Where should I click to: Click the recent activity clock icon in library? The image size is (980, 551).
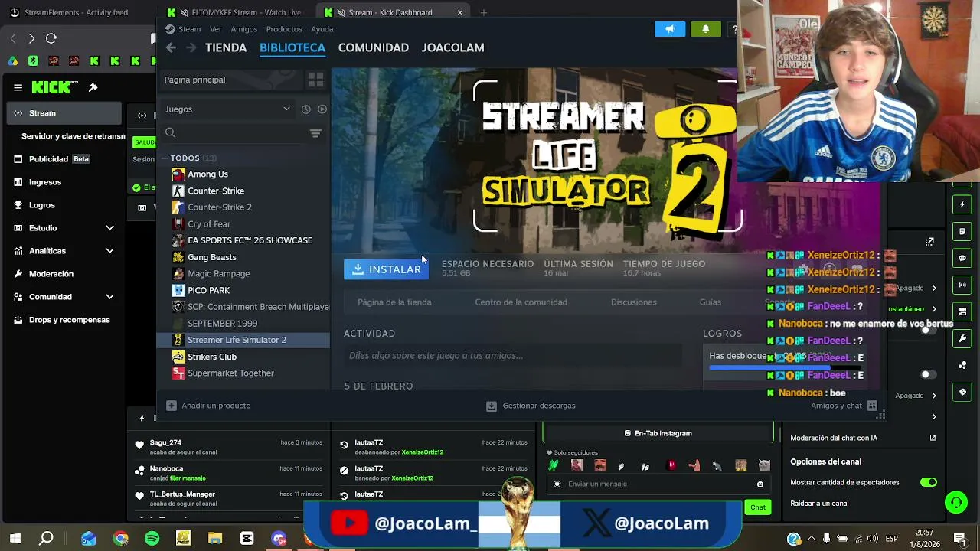point(305,109)
